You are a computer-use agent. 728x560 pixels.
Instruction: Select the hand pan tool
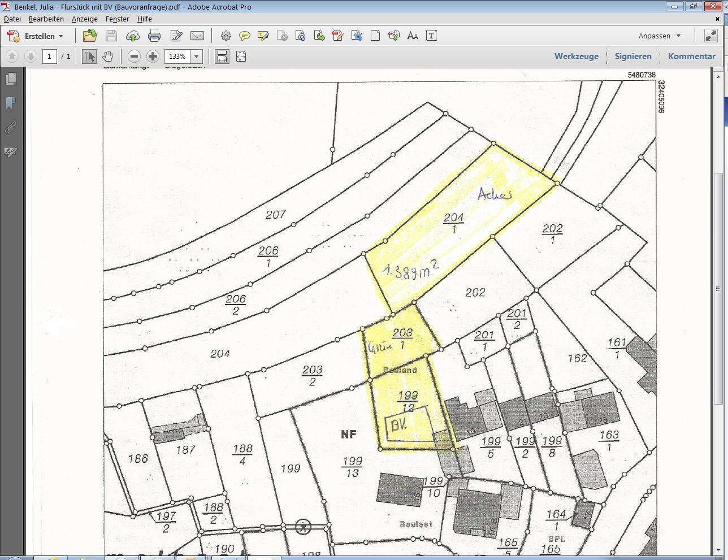coord(107,57)
